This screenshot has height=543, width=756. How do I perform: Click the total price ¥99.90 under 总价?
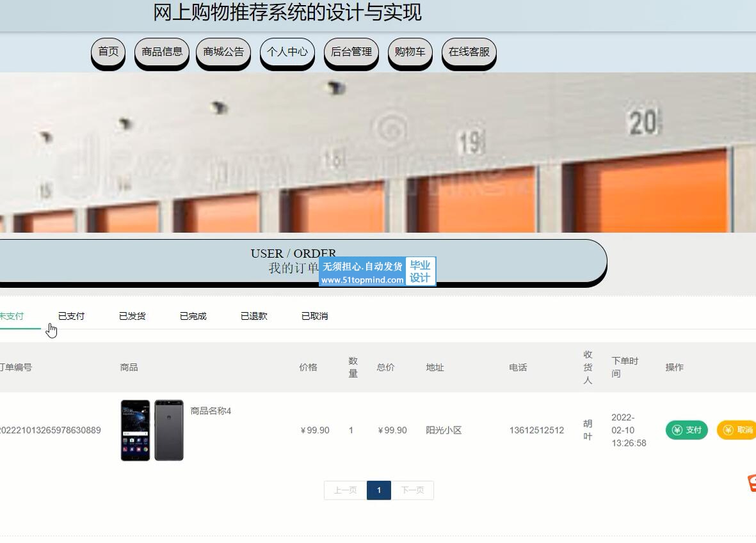click(392, 430)
